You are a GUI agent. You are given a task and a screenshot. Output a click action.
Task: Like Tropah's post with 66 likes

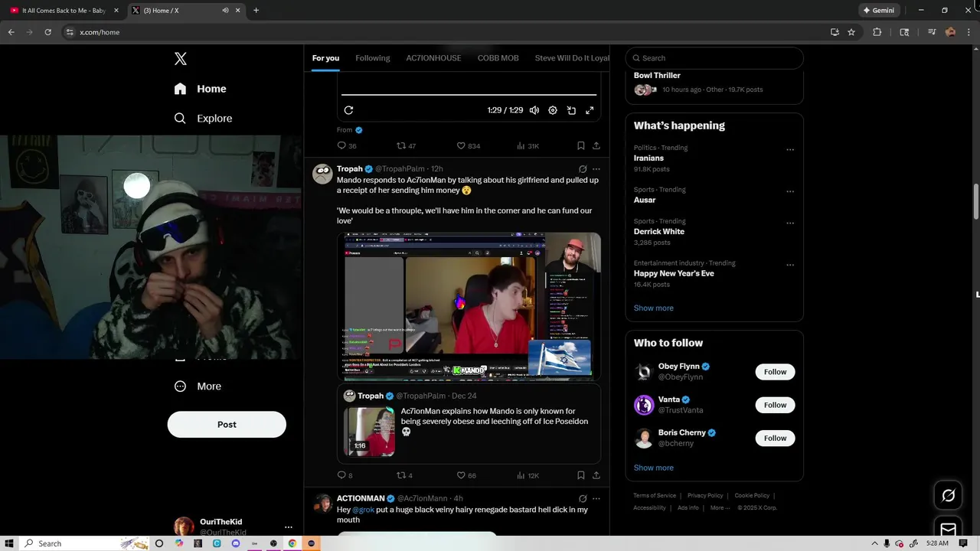pos(466,475)
